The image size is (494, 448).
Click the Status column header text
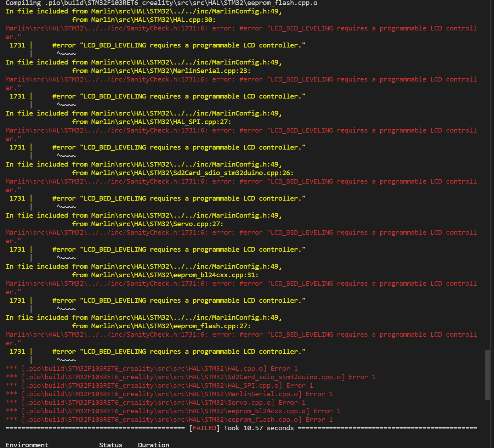110,445
